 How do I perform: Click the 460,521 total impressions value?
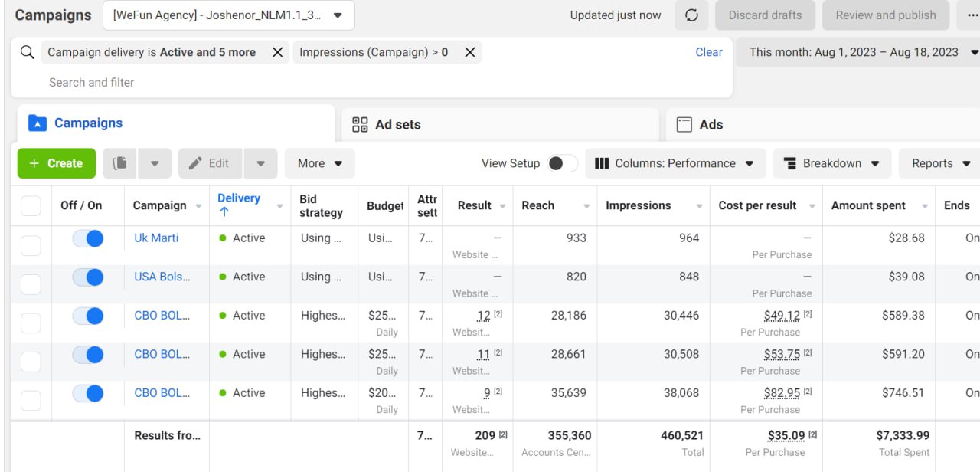click(x=682, y=435)
